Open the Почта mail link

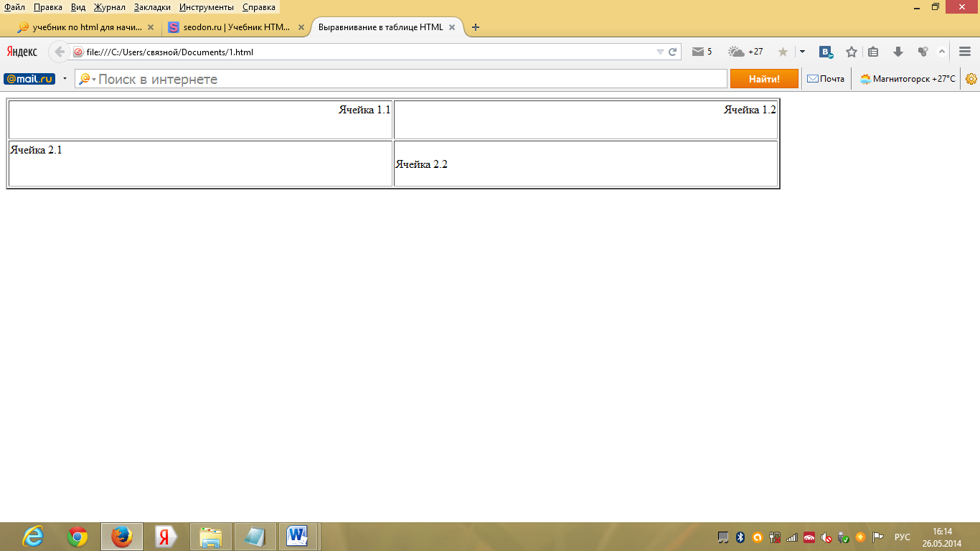[x=826, y=79]
